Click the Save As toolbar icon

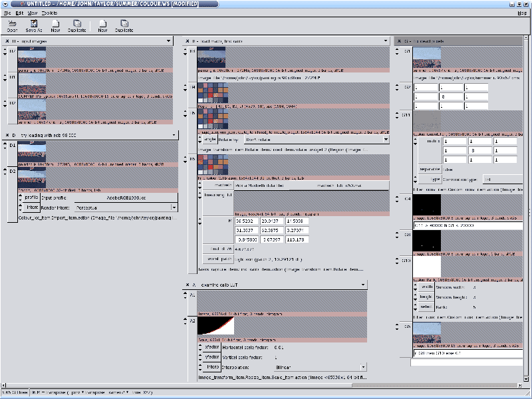pyautogui.click(x=33, y=26)
